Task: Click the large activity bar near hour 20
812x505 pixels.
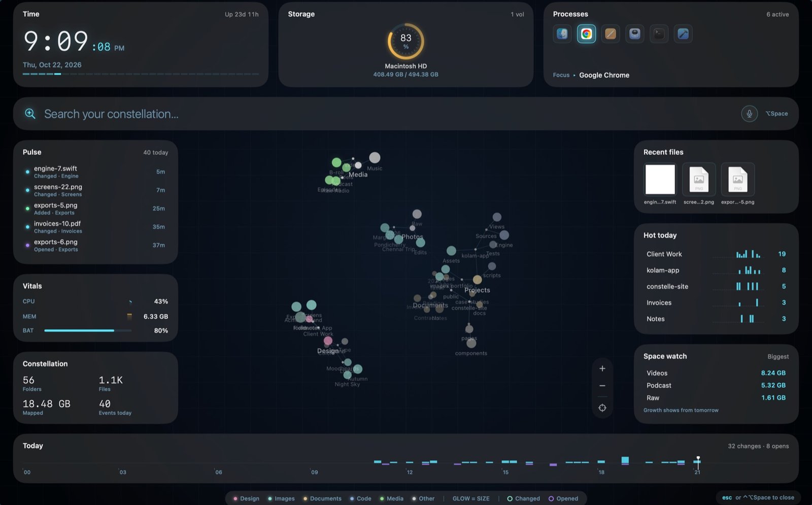Action: (x=625, y=460)
